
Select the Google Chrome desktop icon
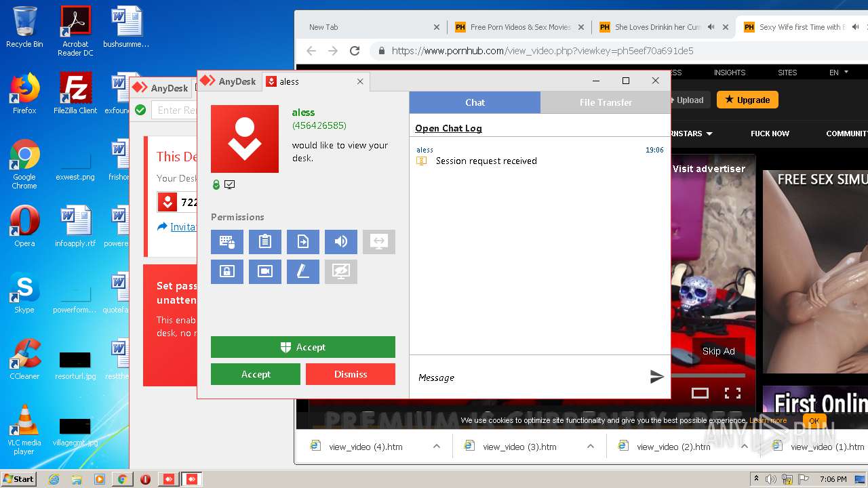[x=24, y=164]
